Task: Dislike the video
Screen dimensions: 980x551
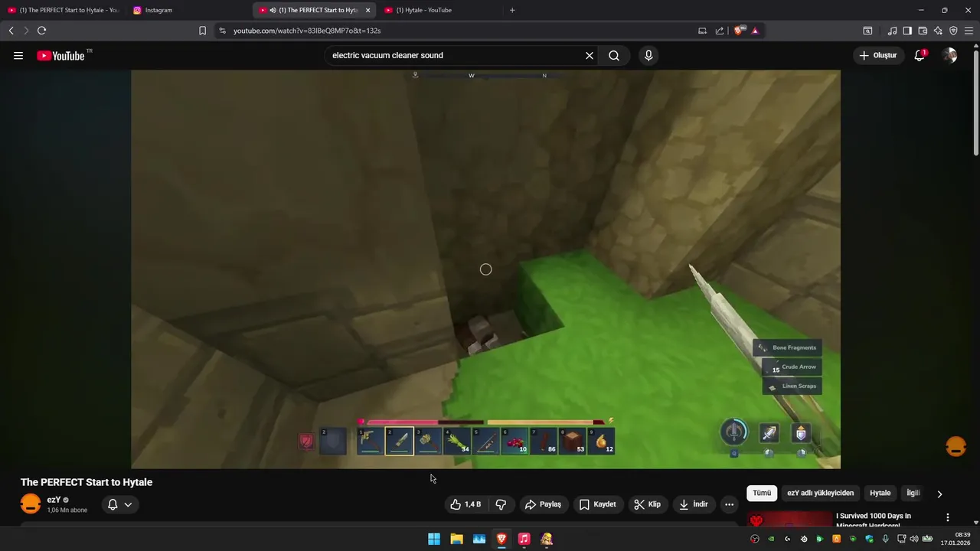Action: coord(501,504)
